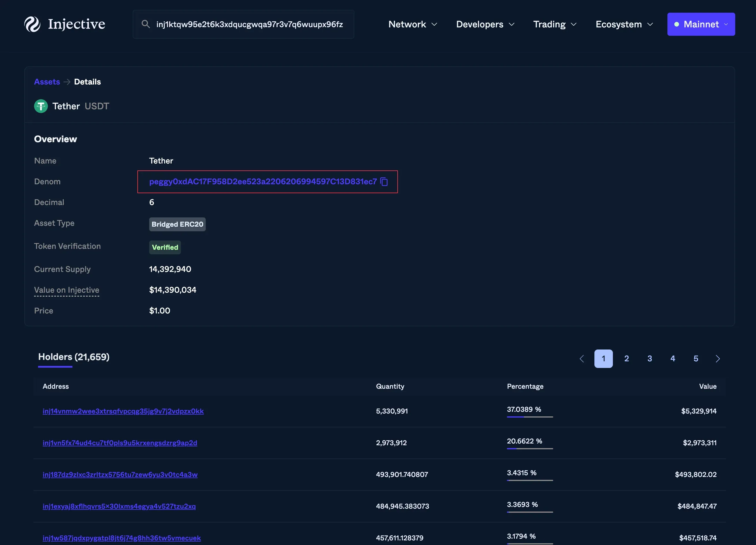Click the $5,329,914 value cell
756x545 pixels.
click(699, 411)
